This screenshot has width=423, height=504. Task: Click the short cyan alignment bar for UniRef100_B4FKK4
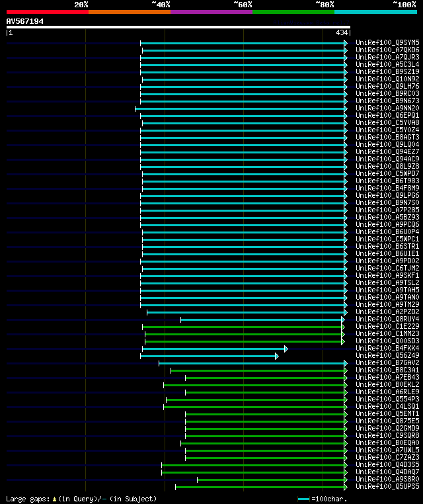click(213, 349)
